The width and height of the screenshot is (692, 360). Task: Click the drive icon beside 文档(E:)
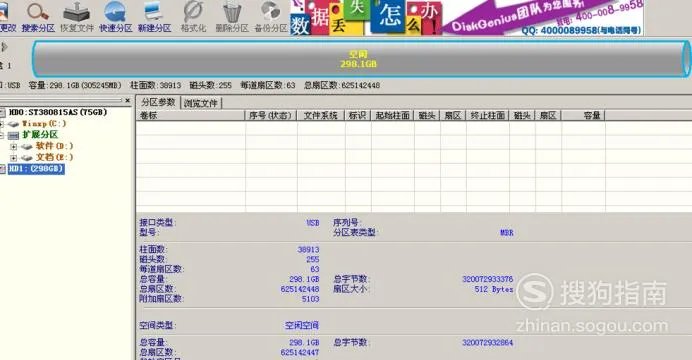(27, 158)
